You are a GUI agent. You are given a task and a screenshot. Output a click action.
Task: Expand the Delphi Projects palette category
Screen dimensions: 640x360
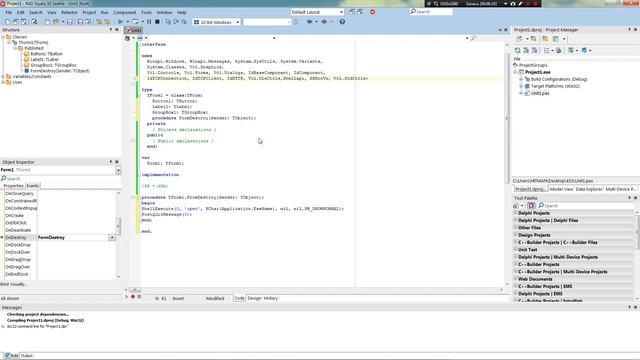(x=516, y=213)
